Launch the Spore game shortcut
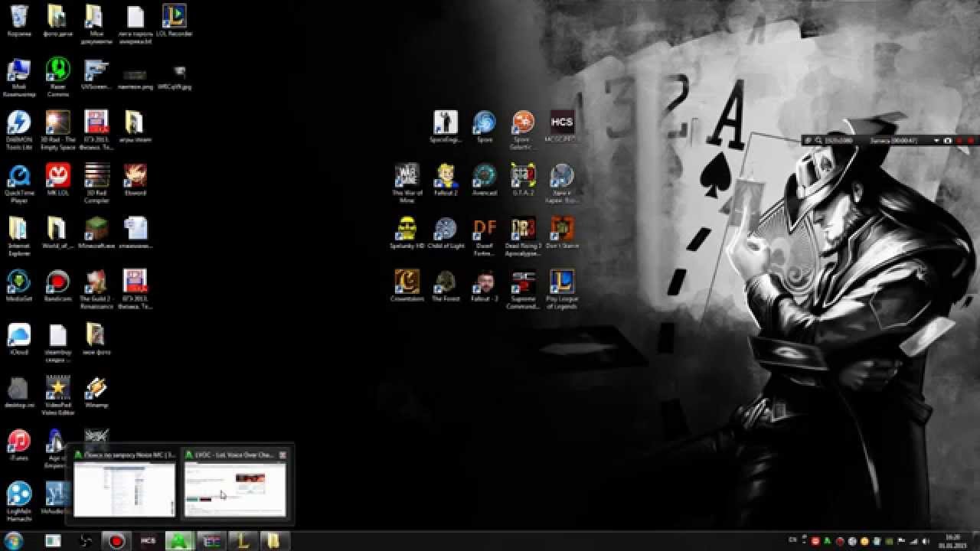 [484, 127]
